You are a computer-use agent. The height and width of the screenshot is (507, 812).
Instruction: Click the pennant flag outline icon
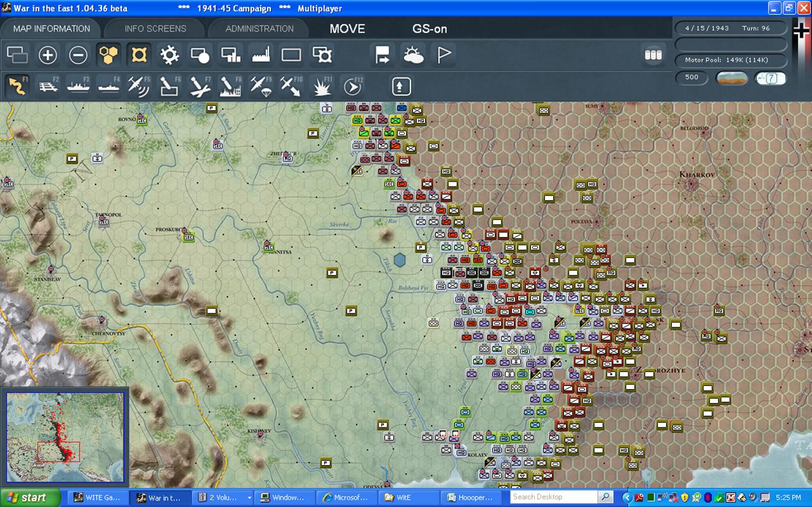[444, 55]
